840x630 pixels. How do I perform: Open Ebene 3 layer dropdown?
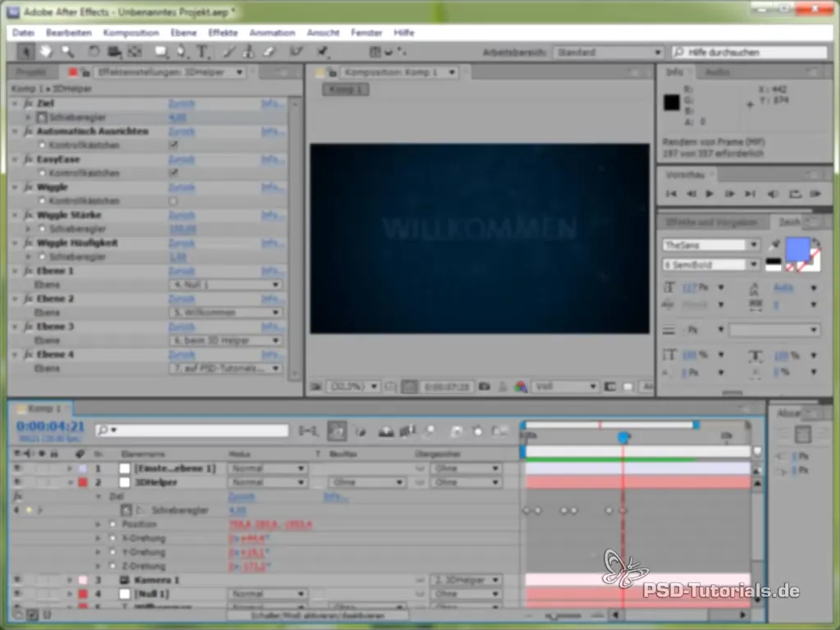[225, 340]
